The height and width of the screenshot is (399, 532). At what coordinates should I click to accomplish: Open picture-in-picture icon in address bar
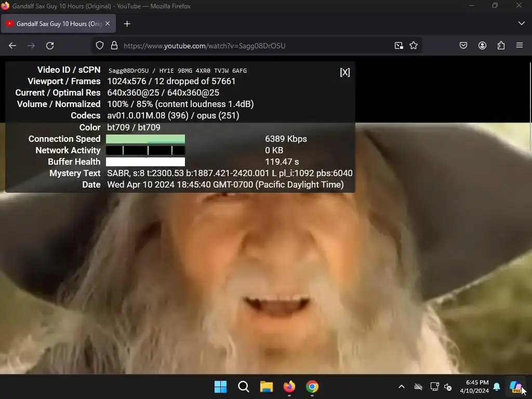(x=399, y=46)
